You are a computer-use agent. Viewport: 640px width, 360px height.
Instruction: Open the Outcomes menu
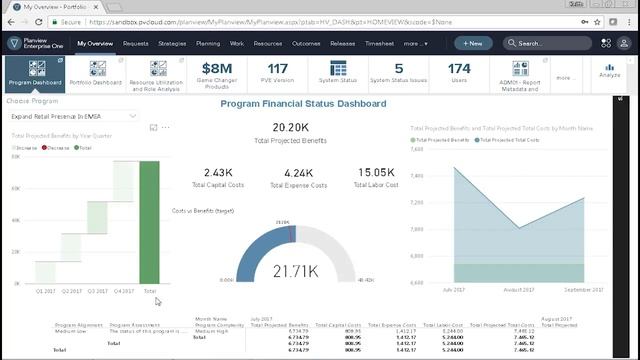pos(306,44)
